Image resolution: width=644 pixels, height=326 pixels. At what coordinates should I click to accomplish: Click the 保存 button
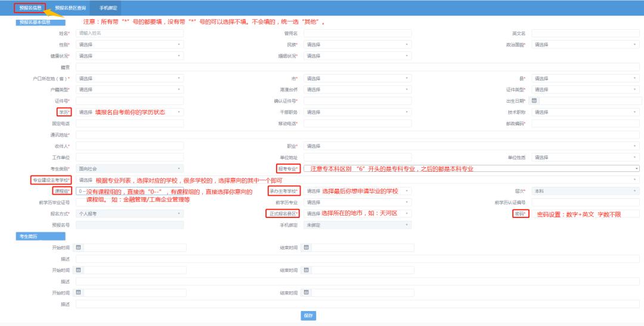click(308, 316)
